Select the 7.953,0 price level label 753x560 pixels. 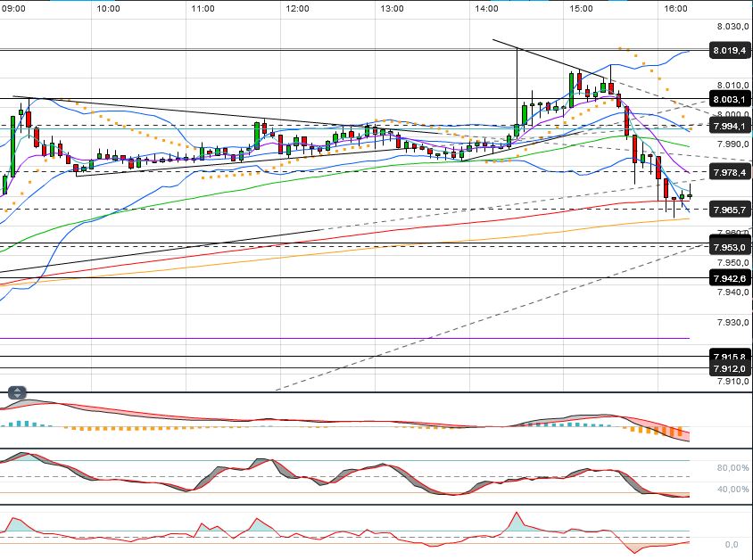point(730,247)
